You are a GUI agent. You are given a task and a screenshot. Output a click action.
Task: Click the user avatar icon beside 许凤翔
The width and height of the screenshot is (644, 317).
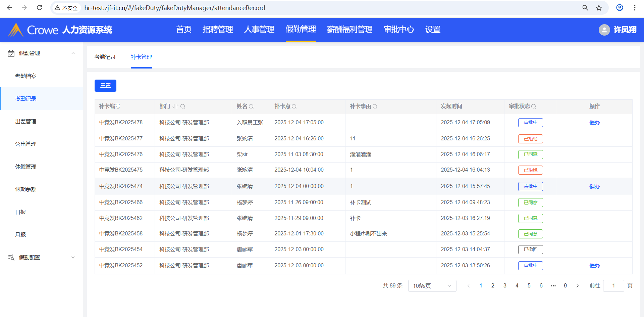tap(604, 30)
